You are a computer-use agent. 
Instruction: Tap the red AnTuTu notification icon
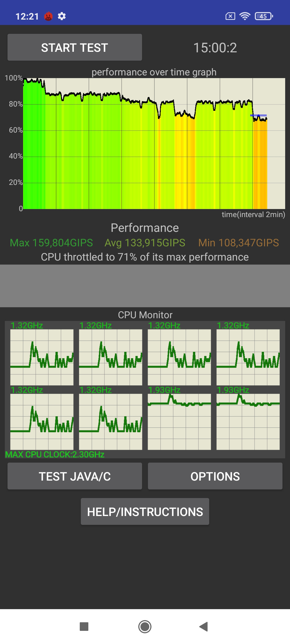click(x=48, y=16)
